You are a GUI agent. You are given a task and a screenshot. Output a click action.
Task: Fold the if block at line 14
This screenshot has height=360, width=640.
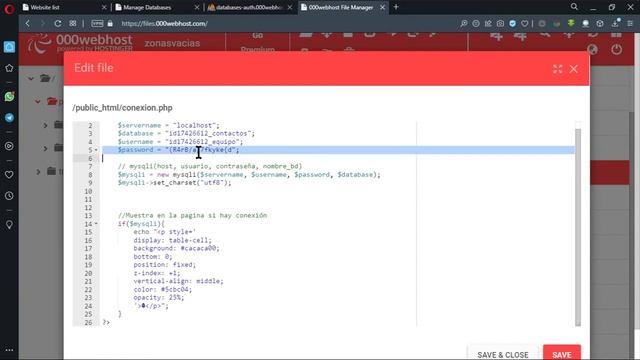(96, 224)
